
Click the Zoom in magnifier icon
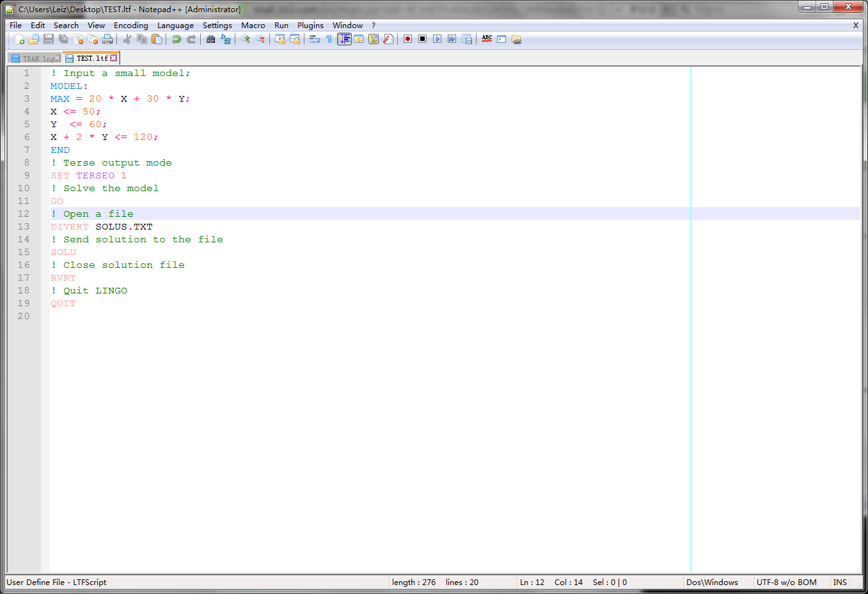tap(246, 40)
